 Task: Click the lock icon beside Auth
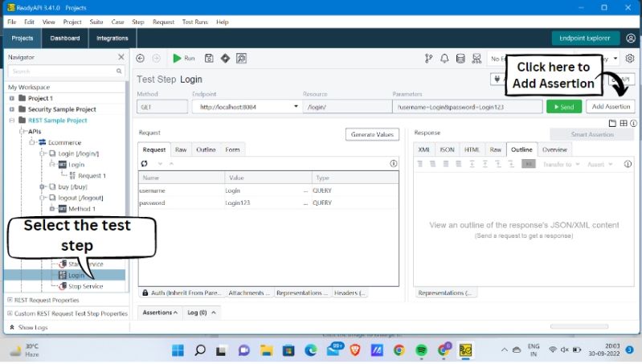[x=145, y=292]
